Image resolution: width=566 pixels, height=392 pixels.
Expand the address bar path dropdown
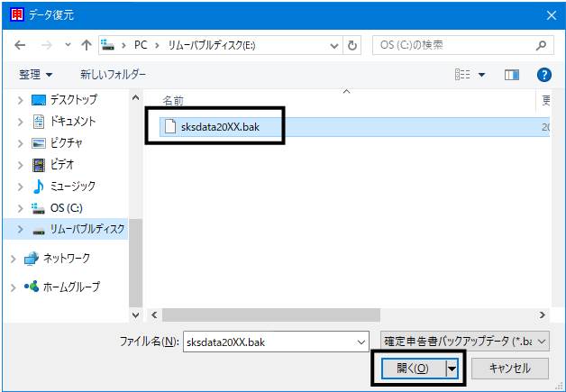point(334,46)
